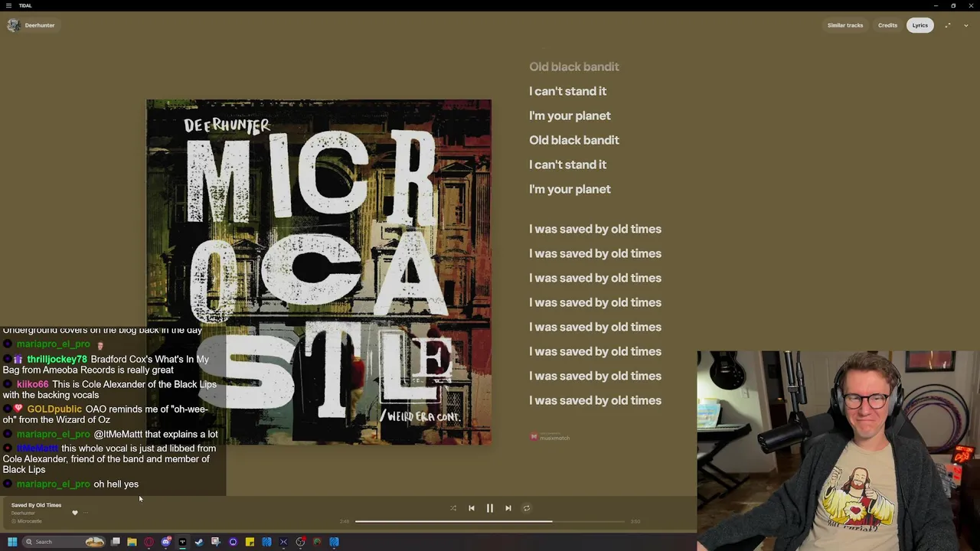Open Deerhunter artist link in player bar

23,513
